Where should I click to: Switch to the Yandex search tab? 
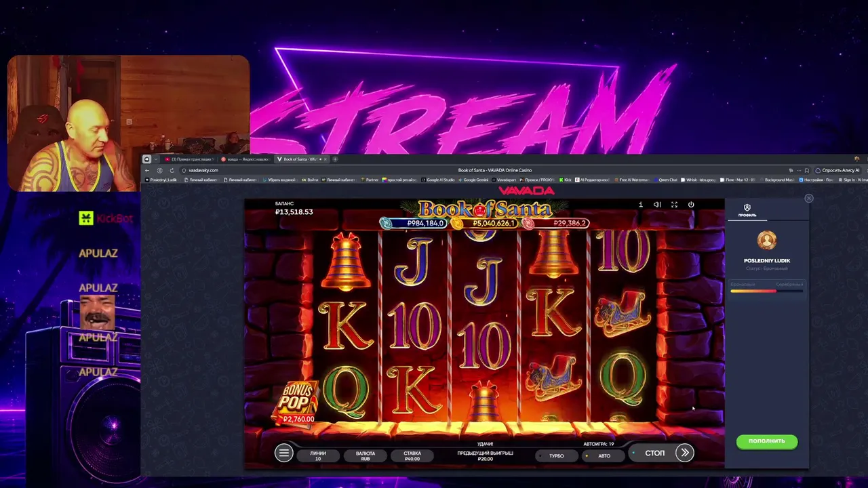tap(245, 159)
